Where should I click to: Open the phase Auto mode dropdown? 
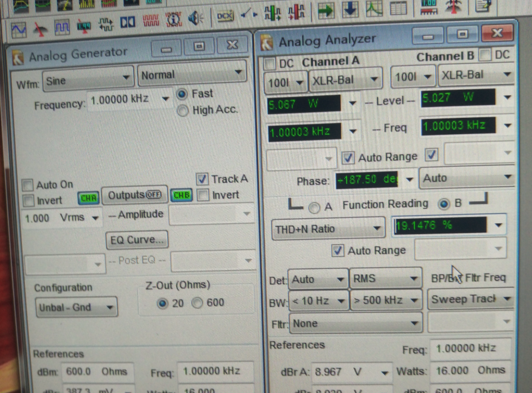coord(467,177)
